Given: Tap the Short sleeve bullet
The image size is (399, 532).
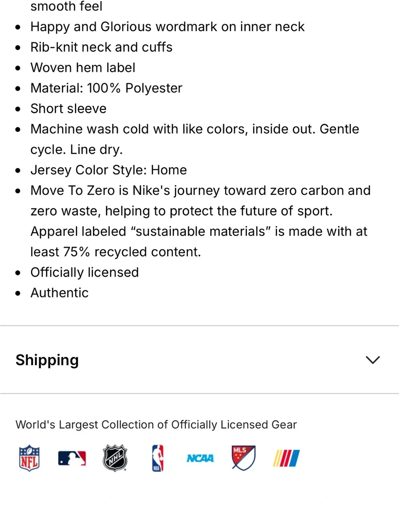Looking at the screenshot, I should 69,109.
